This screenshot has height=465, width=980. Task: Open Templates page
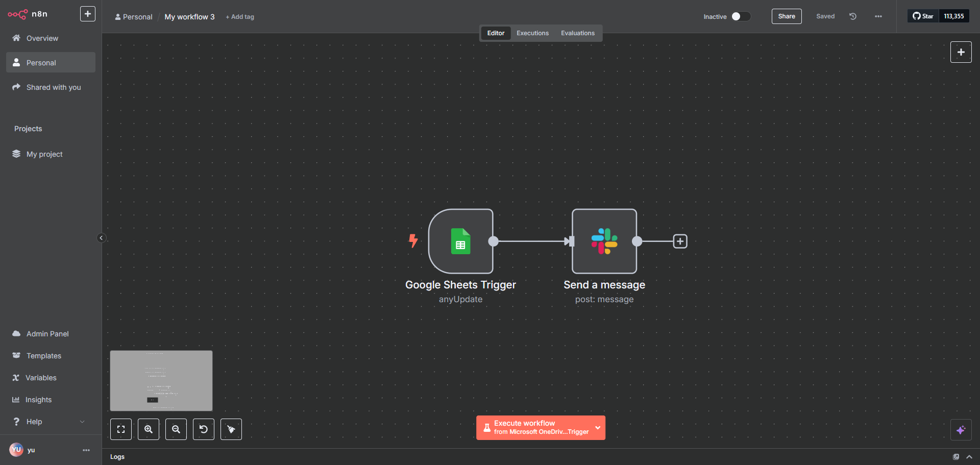pyautogui.click(x=51, y=356)
